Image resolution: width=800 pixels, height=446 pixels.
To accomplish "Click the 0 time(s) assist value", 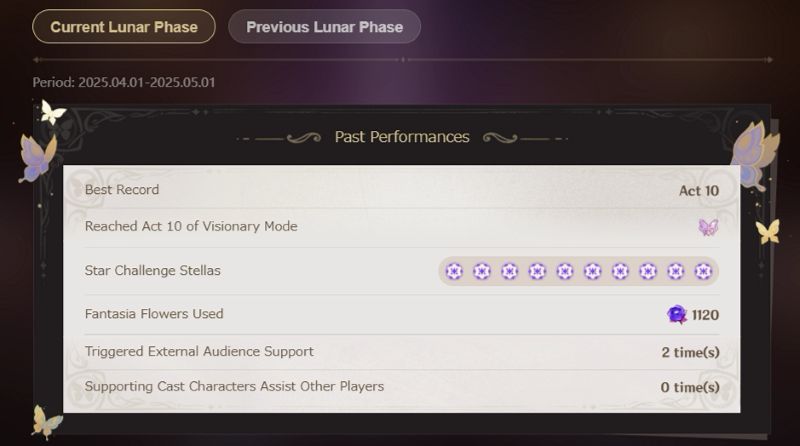I will coord(690,387).
